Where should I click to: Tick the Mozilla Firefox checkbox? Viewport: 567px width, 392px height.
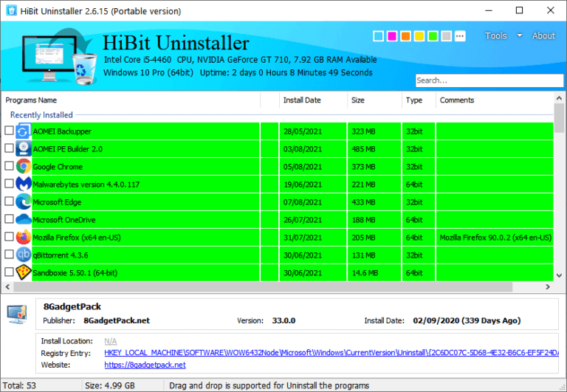point(9,237)
